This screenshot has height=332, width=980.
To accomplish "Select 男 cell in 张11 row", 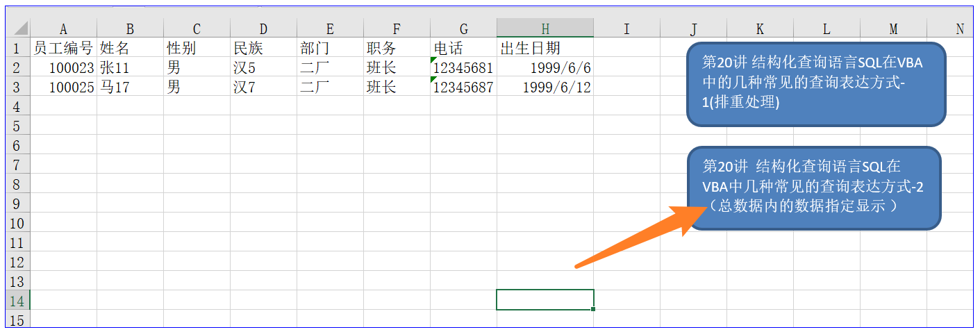I will 197,67.
